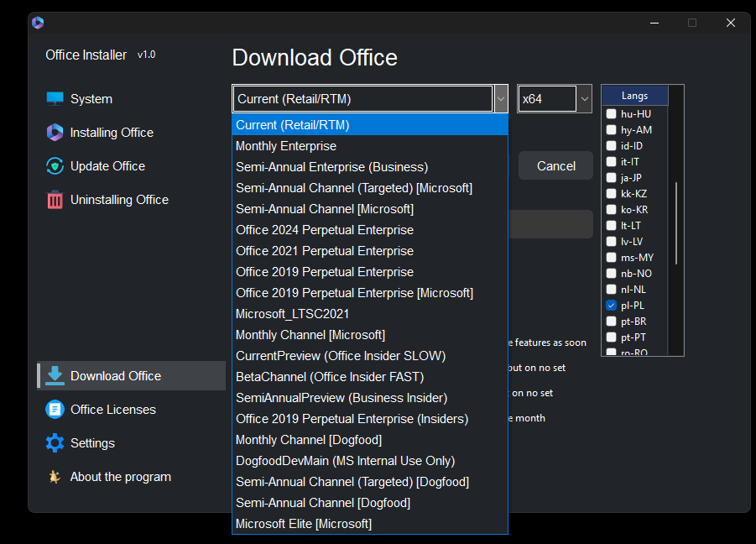Screen dimensions: 756x544
Task: Click the Cancel button
Action: 556,166
